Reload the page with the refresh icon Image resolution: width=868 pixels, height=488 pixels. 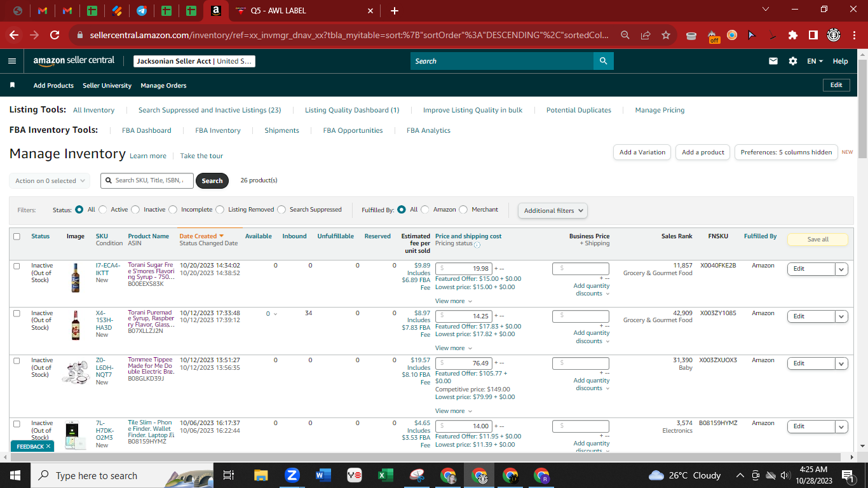pos(55,35)
